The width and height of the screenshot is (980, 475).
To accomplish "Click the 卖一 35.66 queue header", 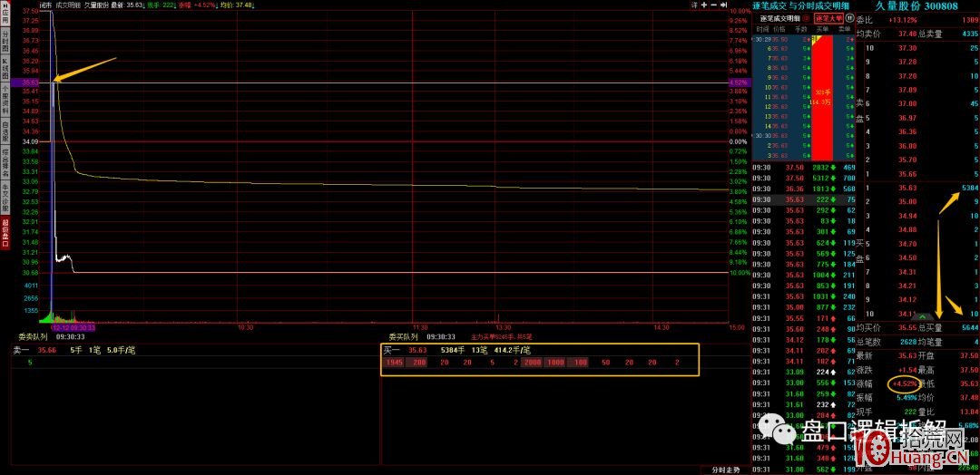I will click(x=73, y=351).
